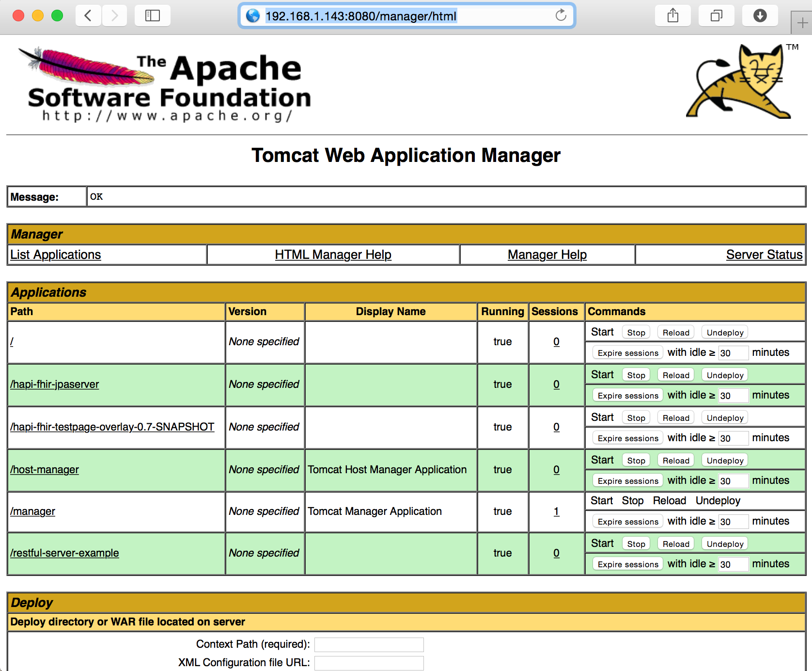Stop the hapi-fhir-testpage-overlay application
Image resolution: width=812 pixels, height=671 pixels.
pyautogui.click(x=636, y=418)
